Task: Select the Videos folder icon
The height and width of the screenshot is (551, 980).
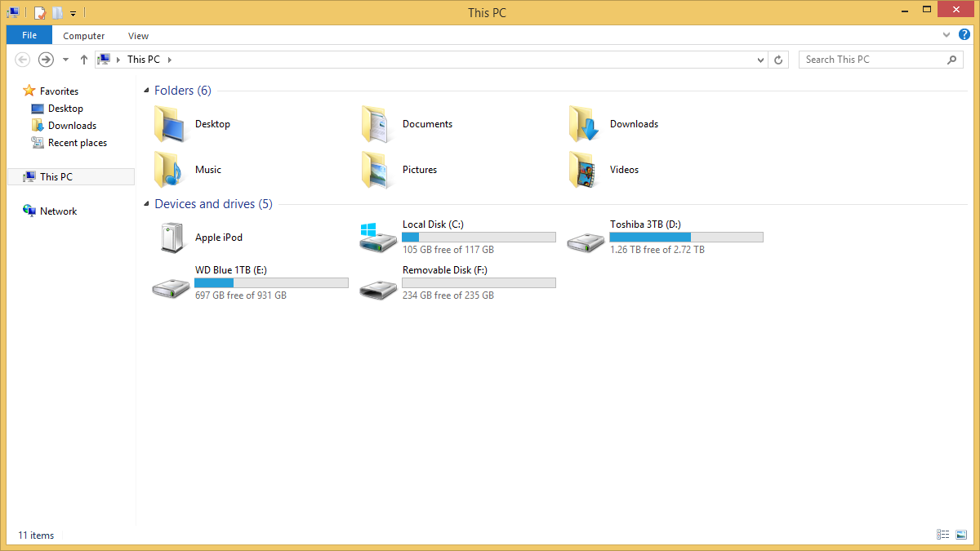Action: click(x=586, y=170)
